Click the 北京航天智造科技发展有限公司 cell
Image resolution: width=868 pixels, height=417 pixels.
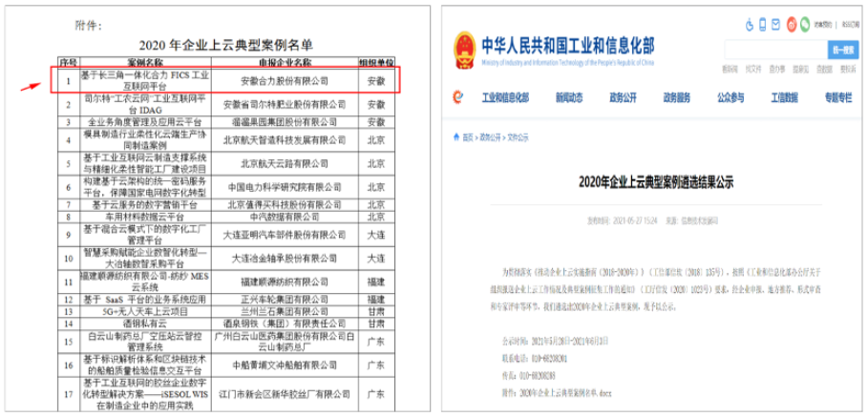pos(285,140)
